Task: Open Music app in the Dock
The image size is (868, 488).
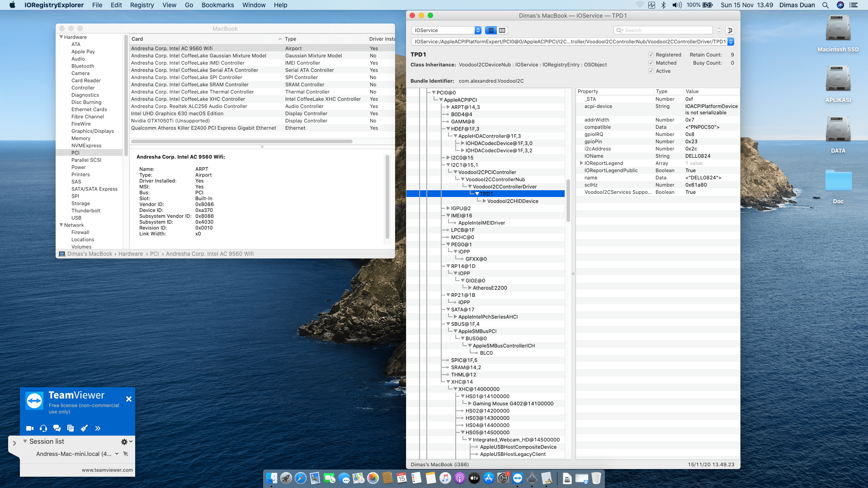Action: 445,478
